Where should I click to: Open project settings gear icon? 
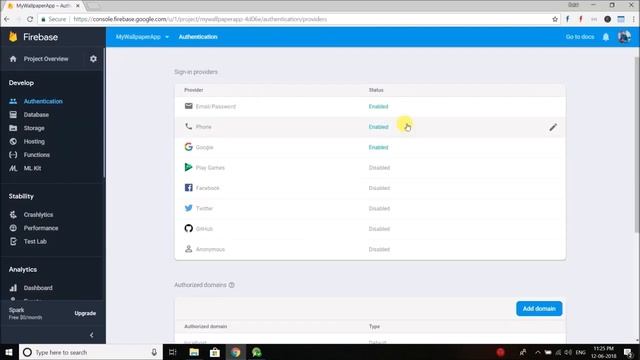(93, 59)
